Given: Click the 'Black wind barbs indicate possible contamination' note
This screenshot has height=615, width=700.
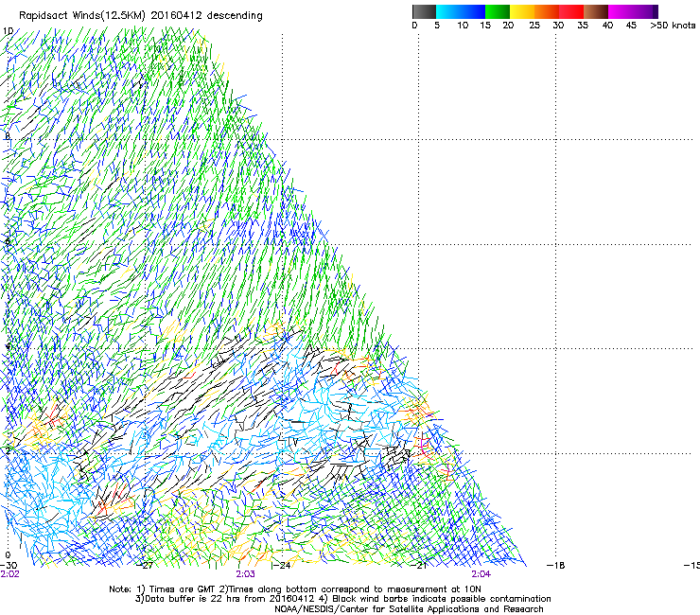Looking at the screenshot, I should click(x=442, y=599).
